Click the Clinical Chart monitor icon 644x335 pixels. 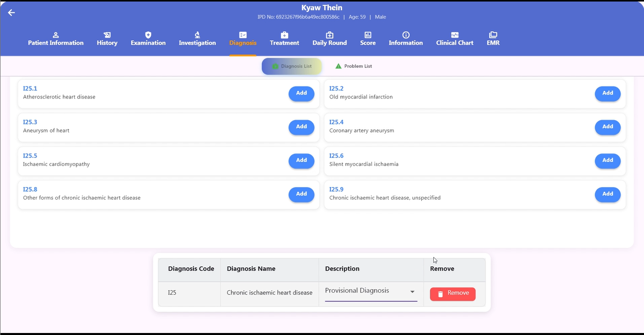point(455,35)
